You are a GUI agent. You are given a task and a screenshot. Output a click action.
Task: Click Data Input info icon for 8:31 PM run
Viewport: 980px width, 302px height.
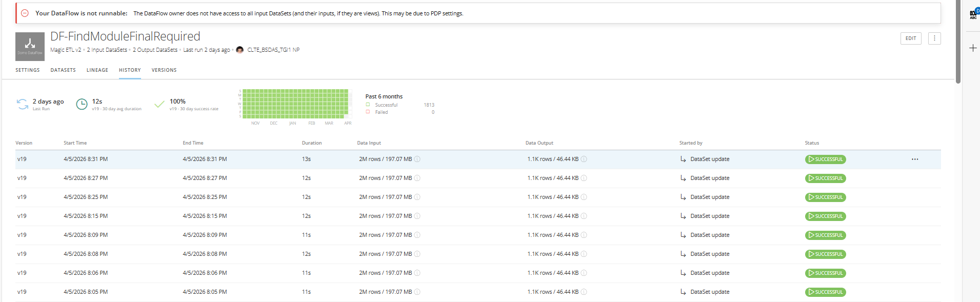[417, 159]
